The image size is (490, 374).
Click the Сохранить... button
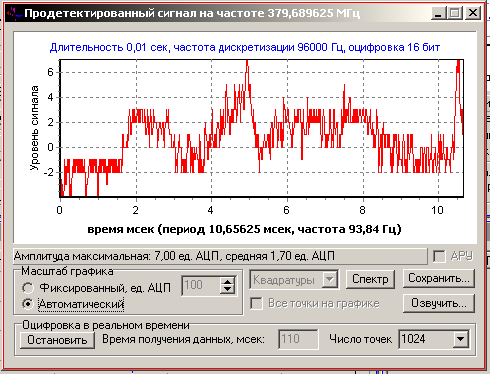click(x=439, y=278)
